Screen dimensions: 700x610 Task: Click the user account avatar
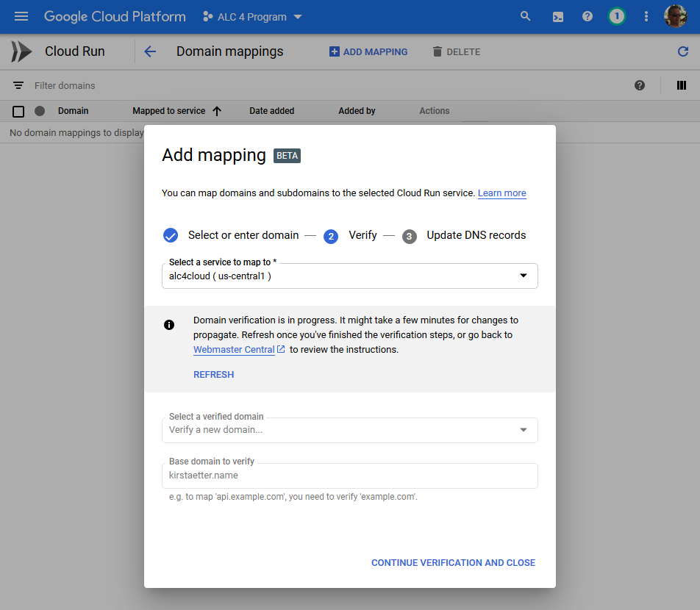click(x=675, y=16)
